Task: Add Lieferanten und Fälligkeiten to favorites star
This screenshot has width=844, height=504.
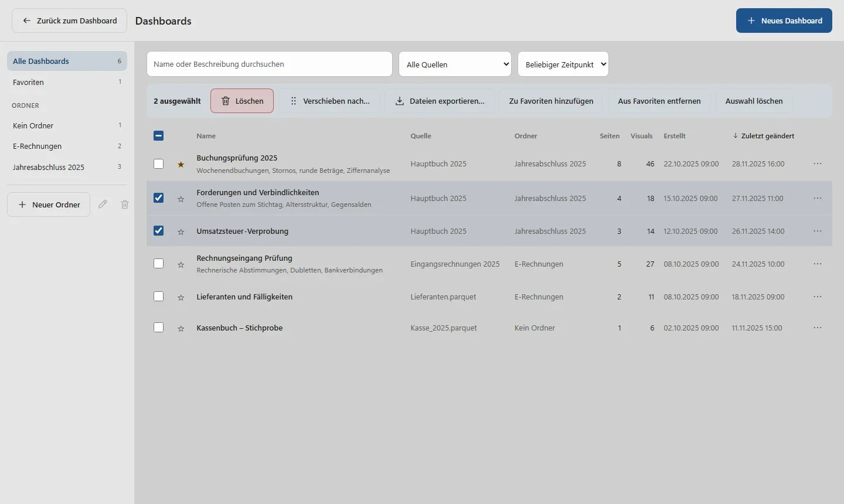Action: pyautogui.click(x=181, y=298)
